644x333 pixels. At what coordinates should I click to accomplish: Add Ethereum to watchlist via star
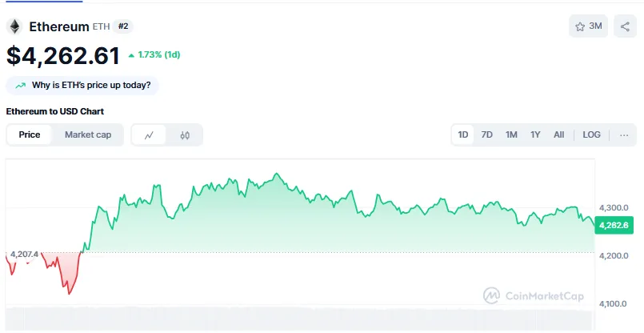coord(580,26)
